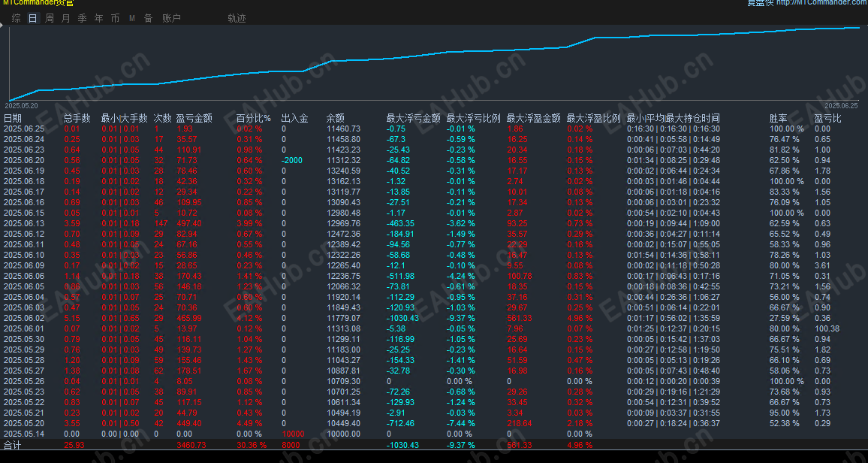
Task: Click chart end date label 2025.06.25
Action: coord(841,105)
